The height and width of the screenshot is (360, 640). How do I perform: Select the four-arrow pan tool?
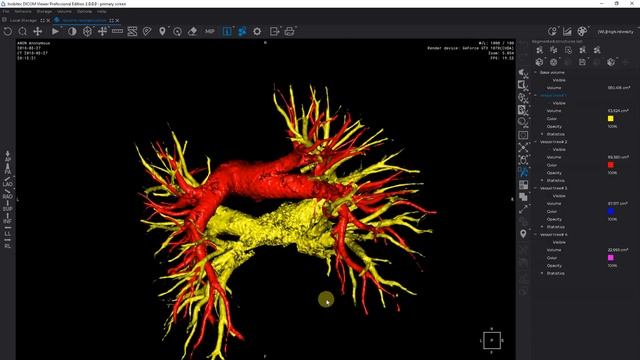38,31
